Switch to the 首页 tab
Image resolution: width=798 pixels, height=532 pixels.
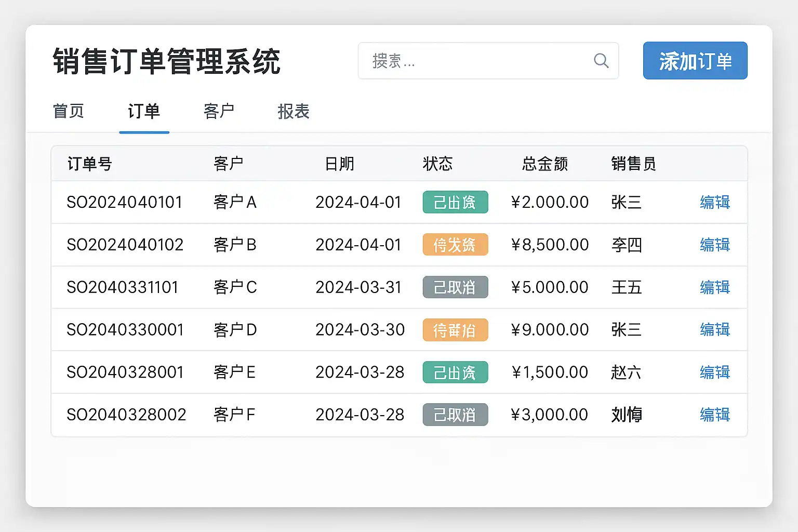[69, 111]
